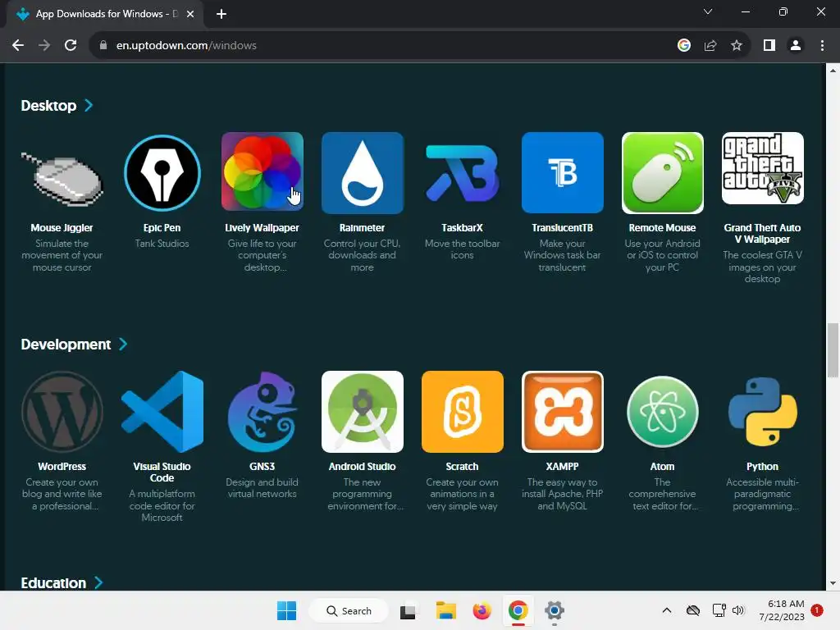The image size is (840, 630).
Task: Open the Desktop category heading
Action: [48, 106]
